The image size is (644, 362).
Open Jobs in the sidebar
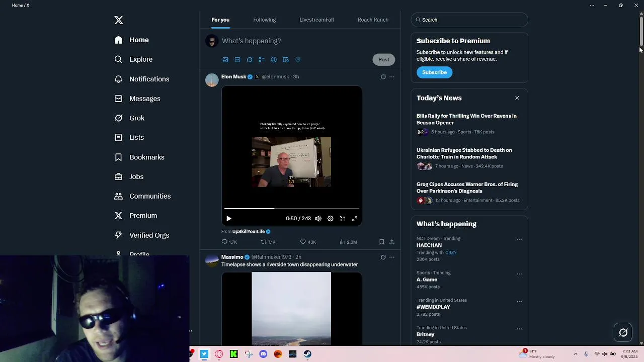pyautogui.click(x=129, y=176)
